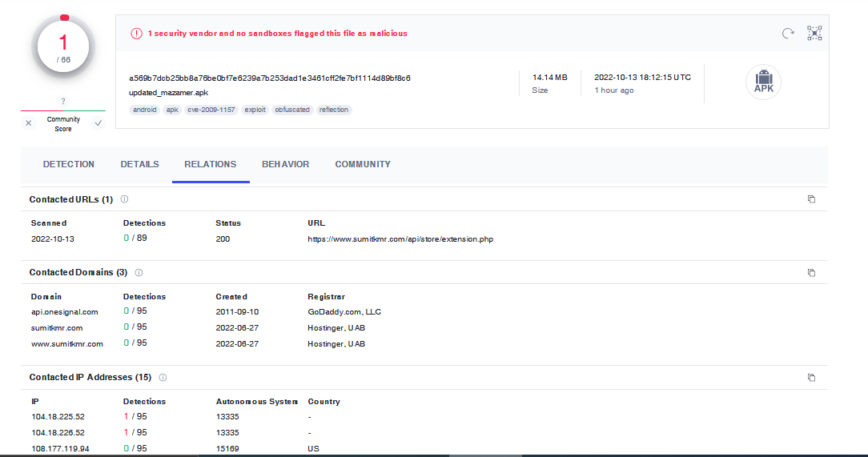Downvote the community score with X
The image size is (868, 457).
(x=29, y=123)
